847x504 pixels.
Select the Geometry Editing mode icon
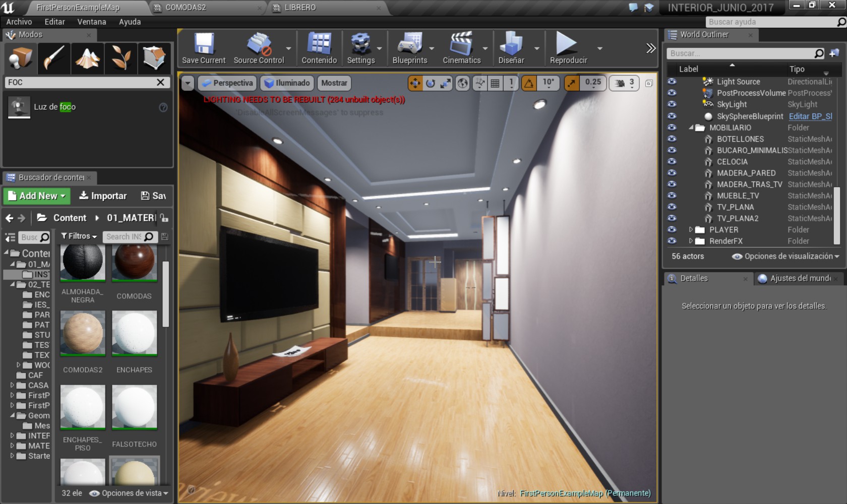(154, 58)
